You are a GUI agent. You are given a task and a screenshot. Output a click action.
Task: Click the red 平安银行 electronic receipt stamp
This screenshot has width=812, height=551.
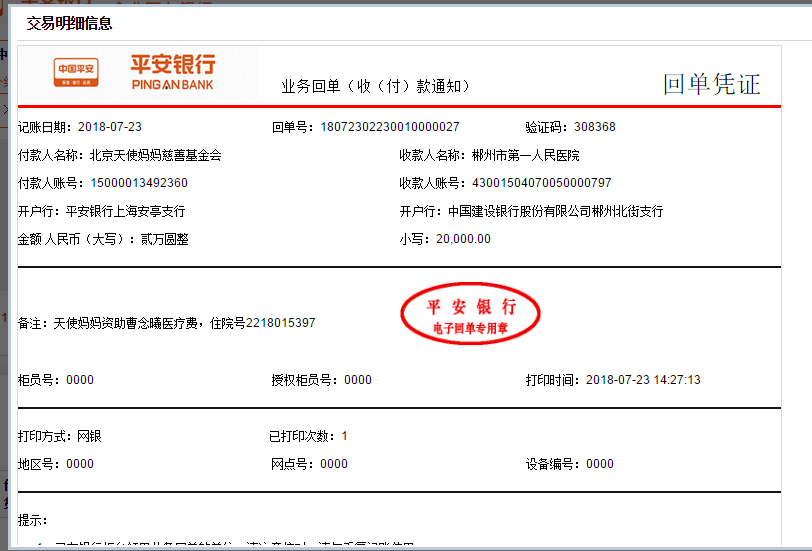point(470,313)
